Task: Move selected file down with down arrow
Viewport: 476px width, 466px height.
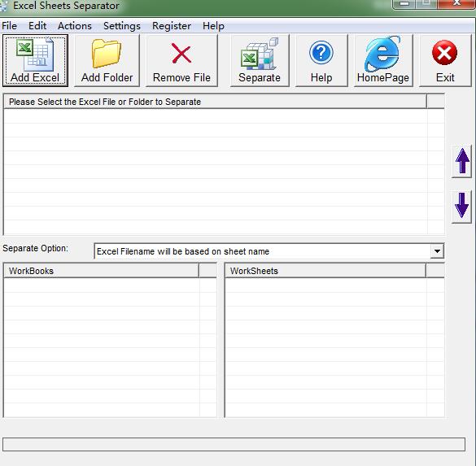Action: (461, 207)
